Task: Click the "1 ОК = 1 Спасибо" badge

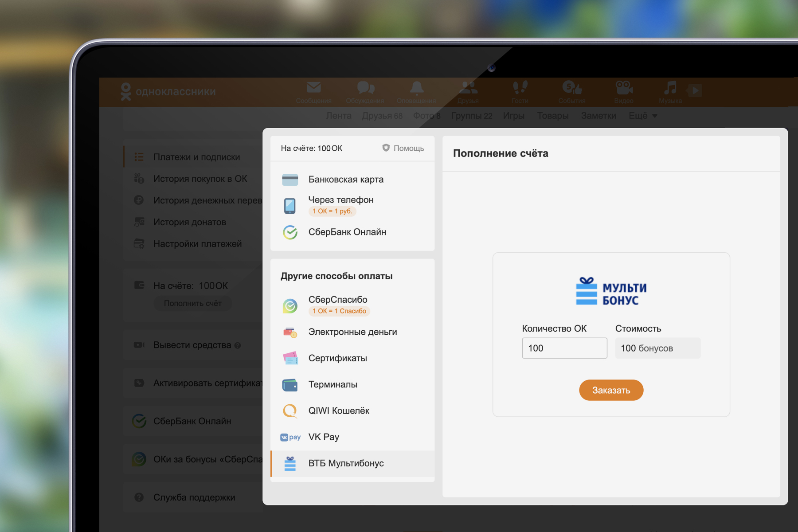Action: pos(339,311)
